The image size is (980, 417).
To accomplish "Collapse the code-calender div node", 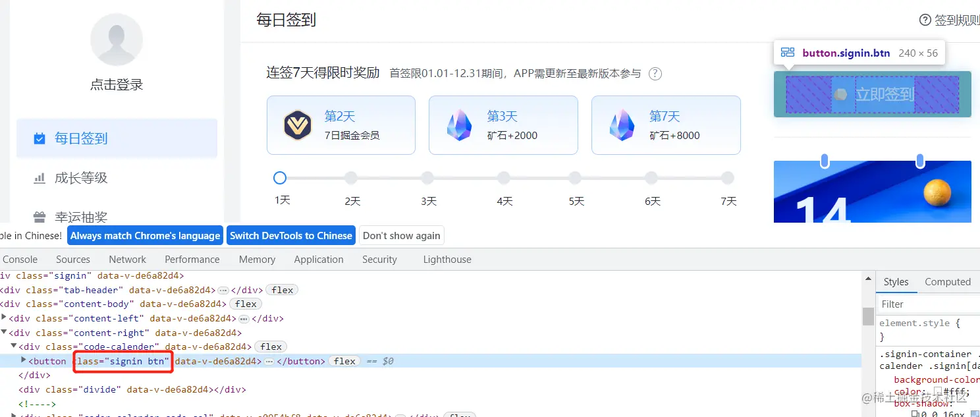I will [14, 347].
